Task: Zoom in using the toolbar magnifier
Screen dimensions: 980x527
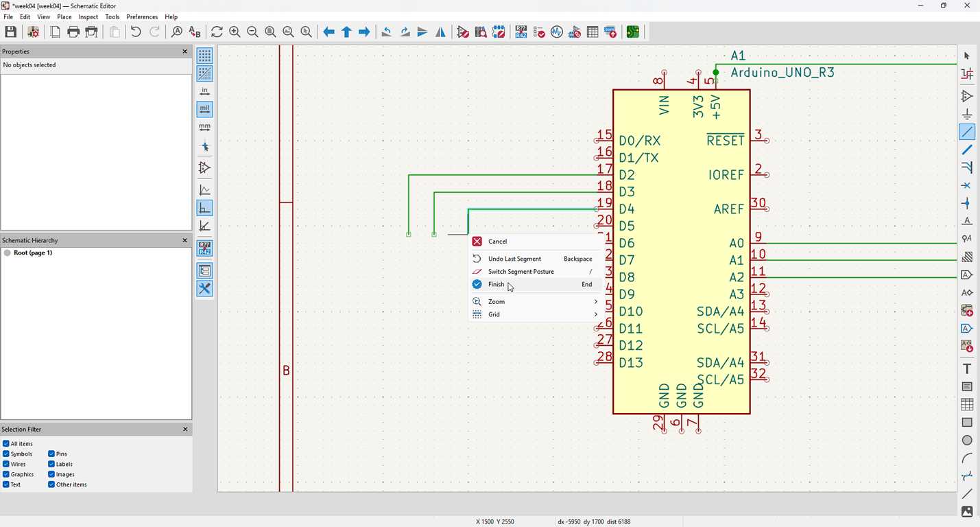Action: (x=235, y=32)
